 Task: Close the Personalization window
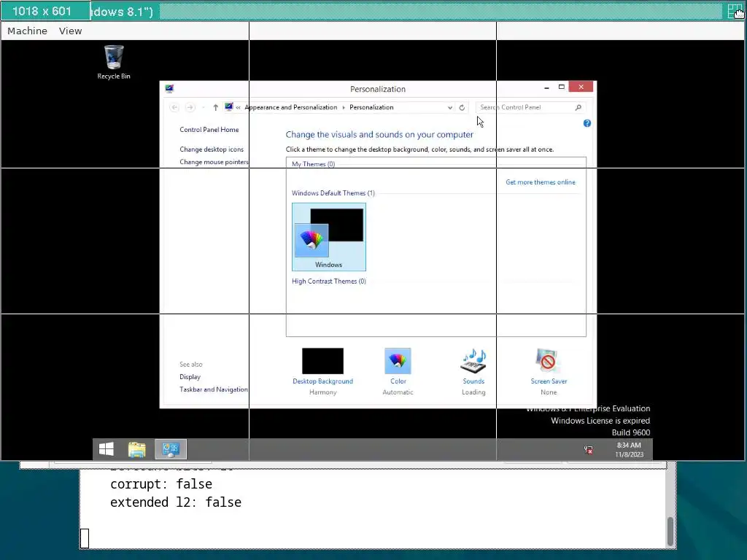click(x=581, y=87)
